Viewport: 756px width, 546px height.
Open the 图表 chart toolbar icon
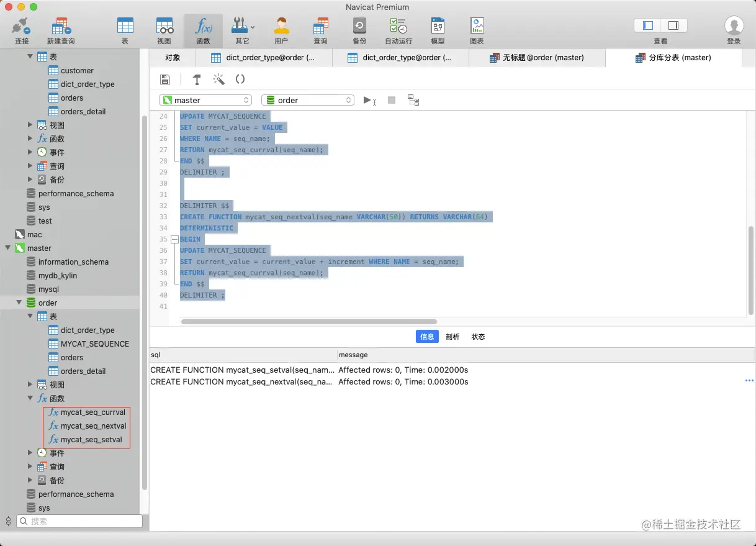tap(477, 30)
